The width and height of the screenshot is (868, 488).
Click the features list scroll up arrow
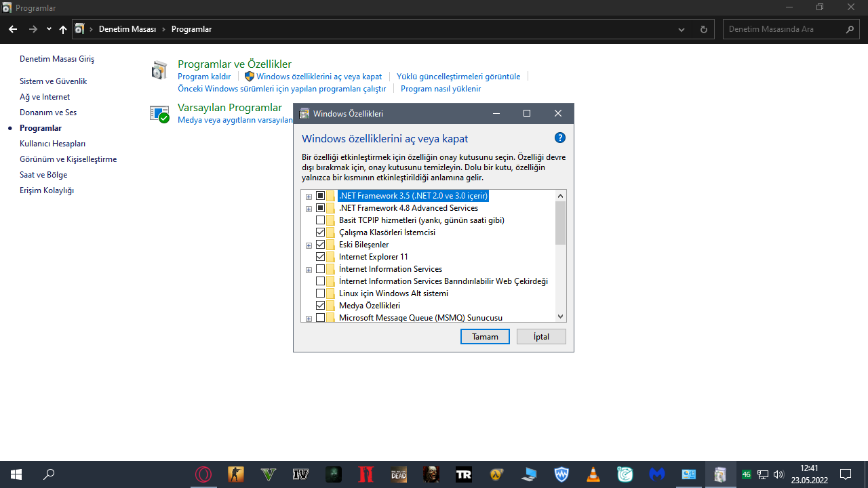[x=560, y=196]
